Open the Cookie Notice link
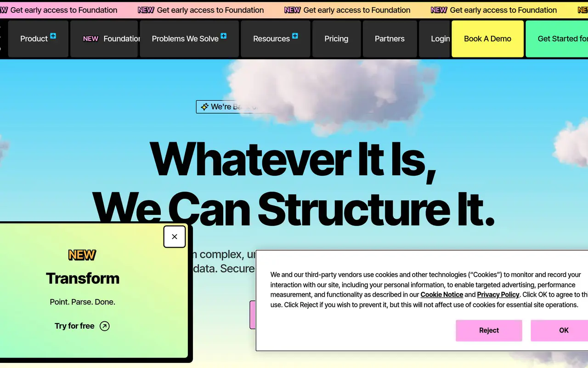The height and width of the screenshot is (368, 588). 442,294
